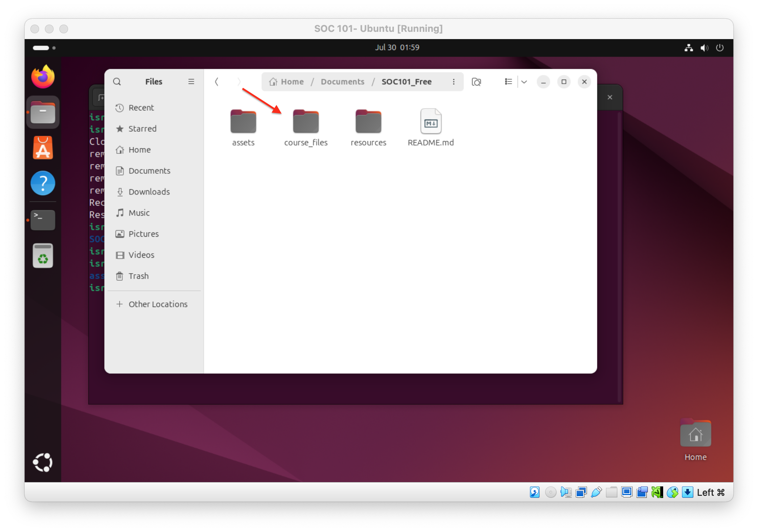Click the search folder icon in header
Viewport: 758px width, 532px height.
(x=476, y=82)
